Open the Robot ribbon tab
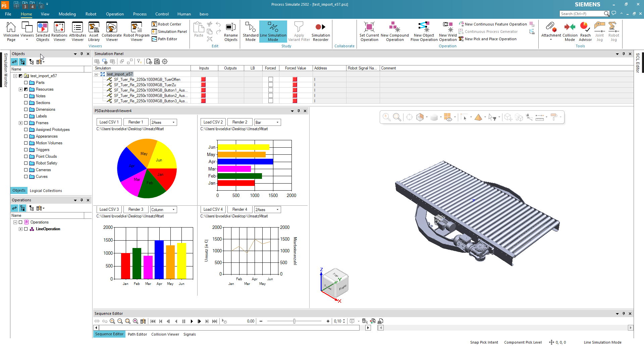This screenshot has height=346, width=644. tap(91, 14)
